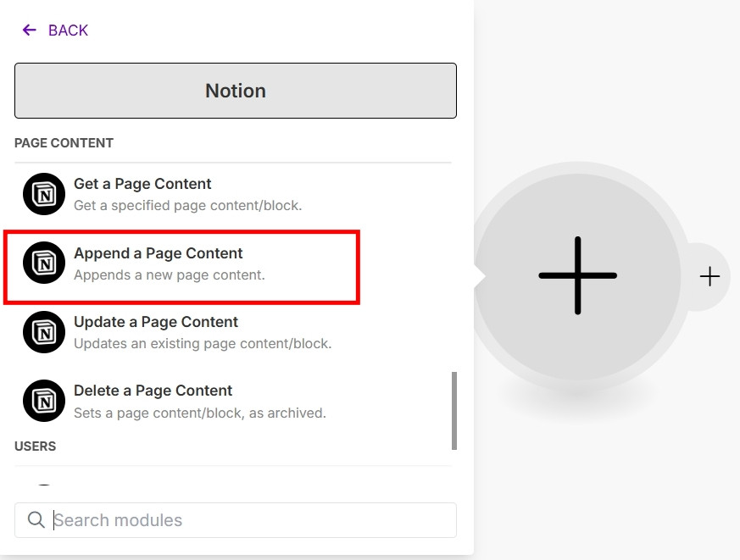Viewport: 740px width, 560px height.
Task: Click the USERS section heading
Action: (36, 446)
